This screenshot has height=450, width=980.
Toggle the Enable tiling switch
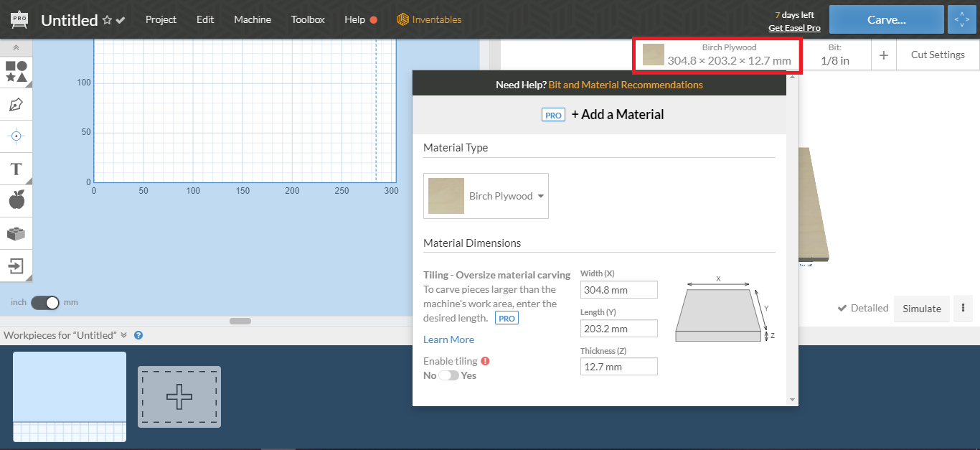click(448, 375)
